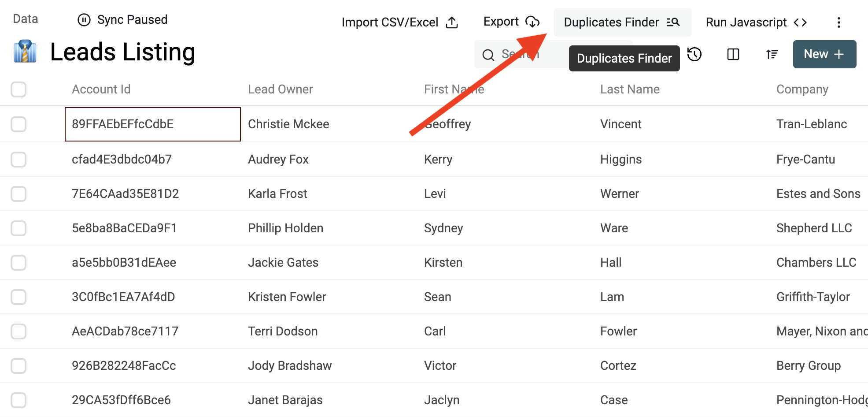Screen dimensions: 868x417
Task: Check the row for Christie Mckee
Action: [18, 124]
